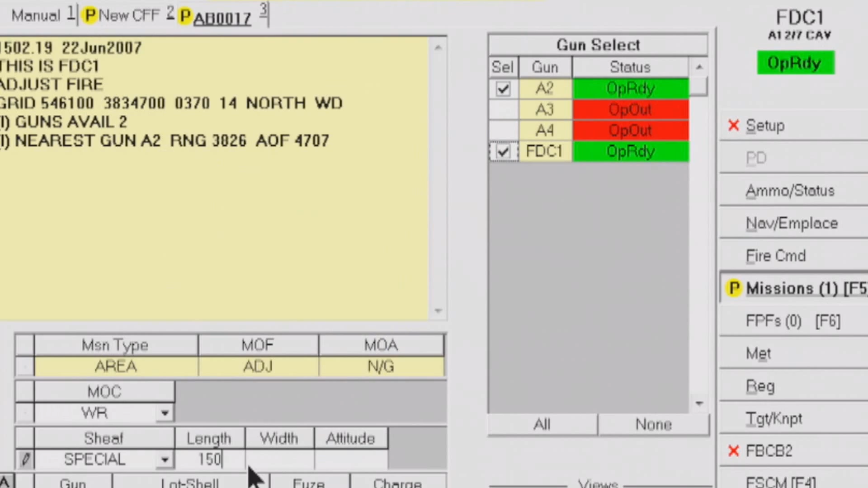Click the All guns button
The image size is (868, 488).
tap(542, 424)
